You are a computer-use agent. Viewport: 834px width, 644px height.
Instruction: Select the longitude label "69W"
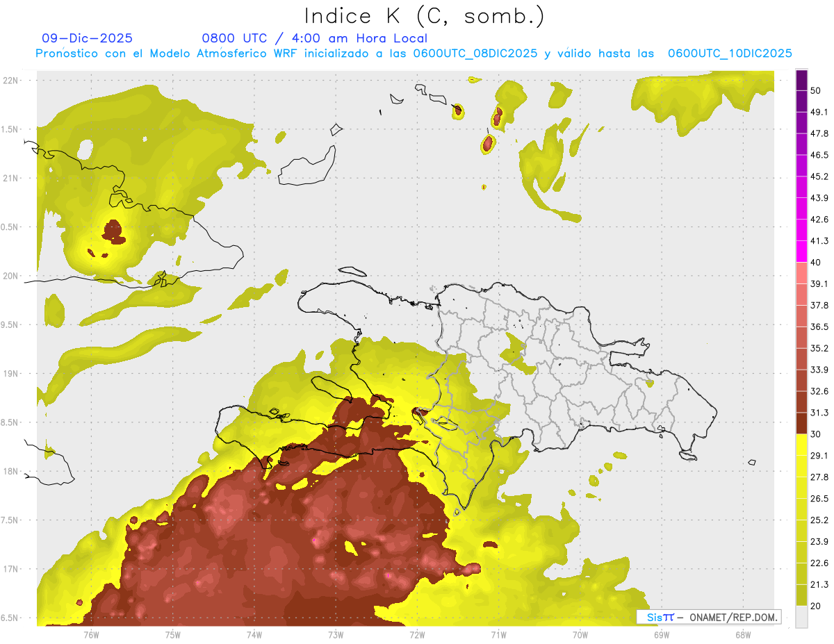662,635
